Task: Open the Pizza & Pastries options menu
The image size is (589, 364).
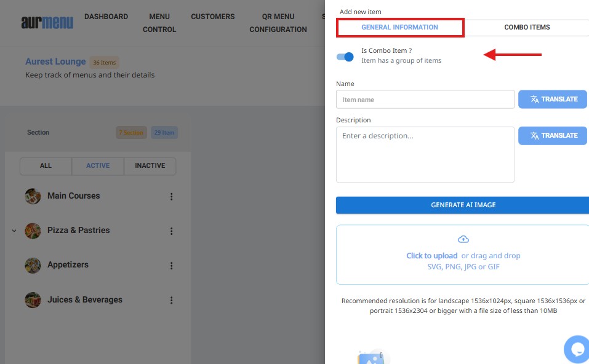Action: coord(171,231)
